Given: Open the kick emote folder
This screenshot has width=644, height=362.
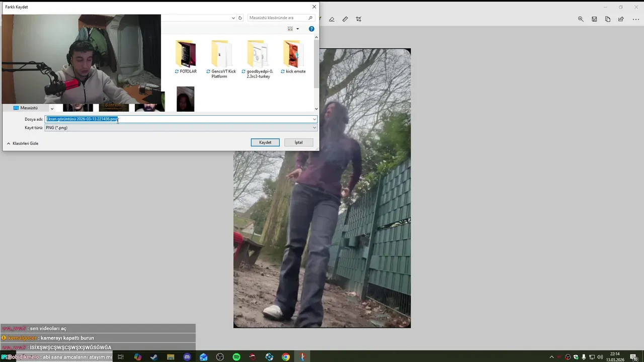Looking at the screenshot, I should [293, 57].
